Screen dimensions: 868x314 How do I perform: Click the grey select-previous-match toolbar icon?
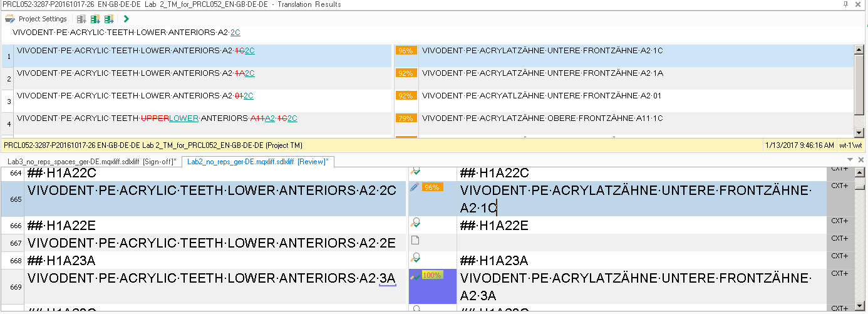81,19
